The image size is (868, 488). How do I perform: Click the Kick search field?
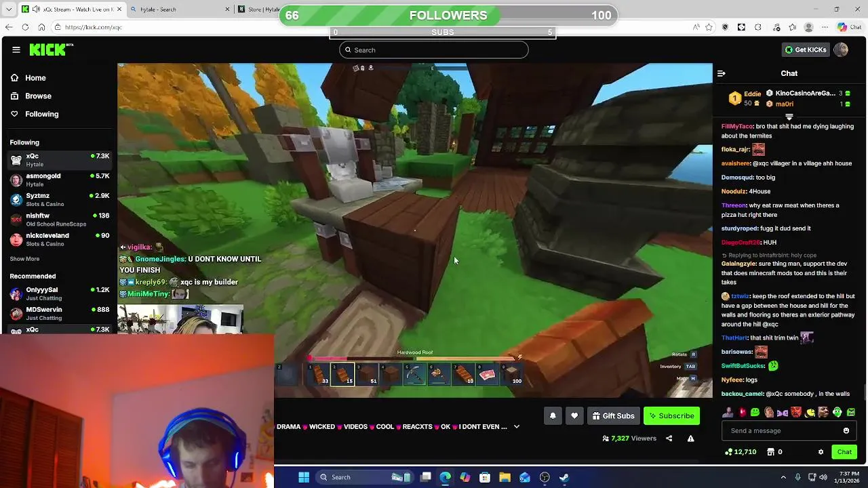coord(434,49)
